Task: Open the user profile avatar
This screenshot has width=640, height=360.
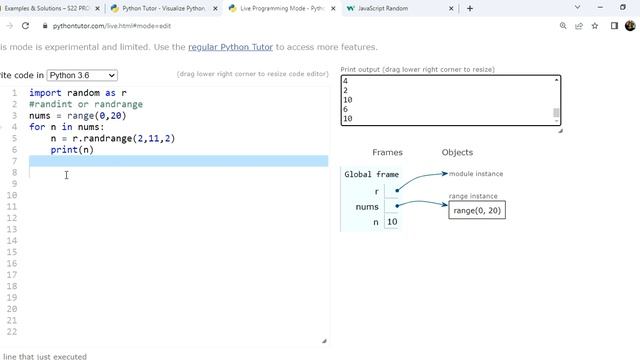Action: pyautogui.click(x=630, y=26)
